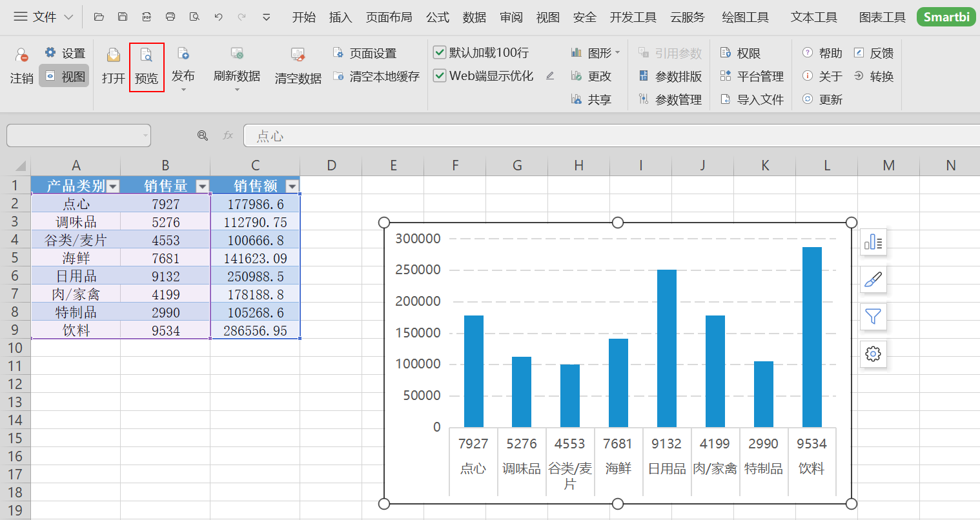Click the chart elements side button
The height and width of the screenshot is (520, 980).
tap(873, 242)
